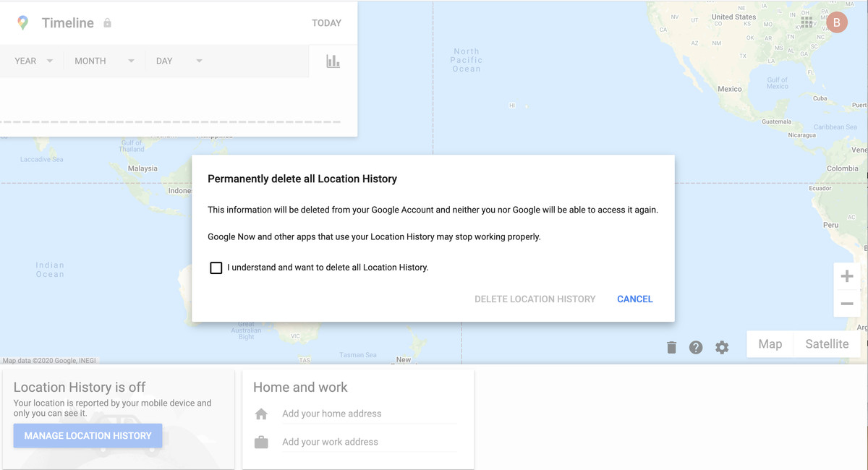Viewport: 868px width, 470px height.
Task: Open the YEAR dropdown
Action: [33, 61]
